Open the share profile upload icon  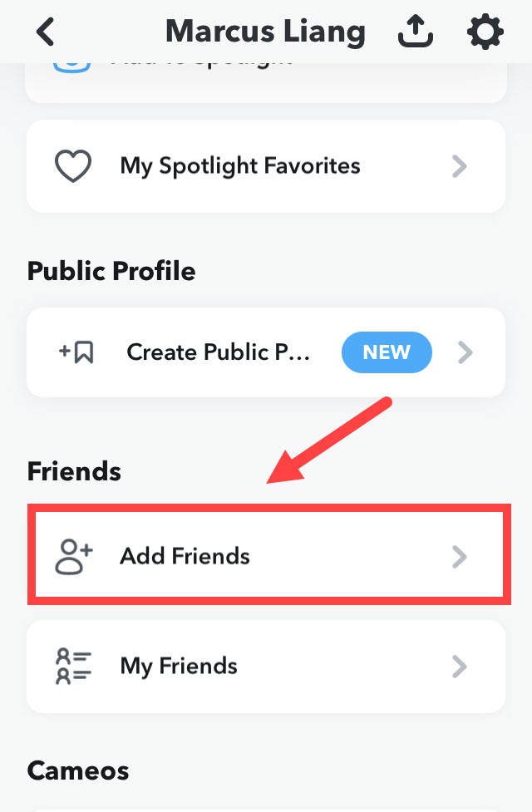coord(416,32)
